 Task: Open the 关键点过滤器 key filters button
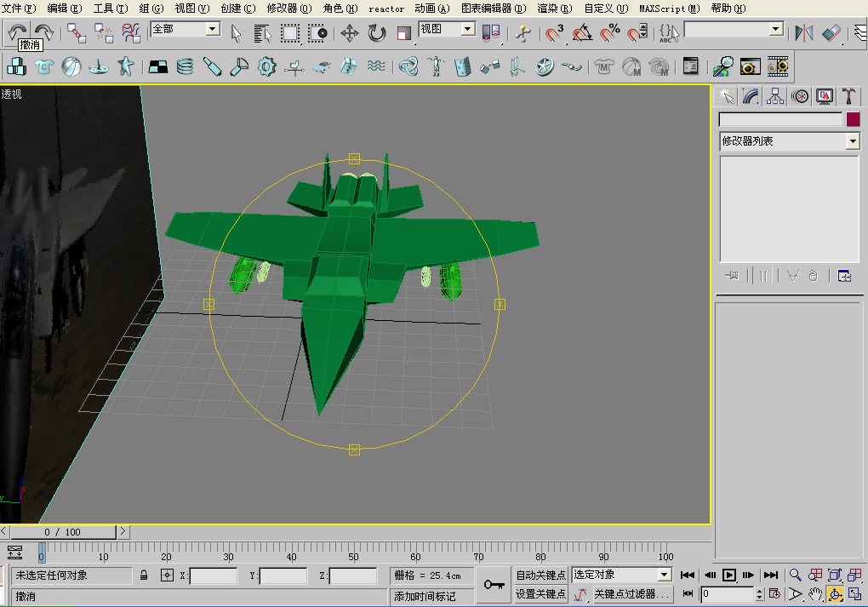coord(631,594)
